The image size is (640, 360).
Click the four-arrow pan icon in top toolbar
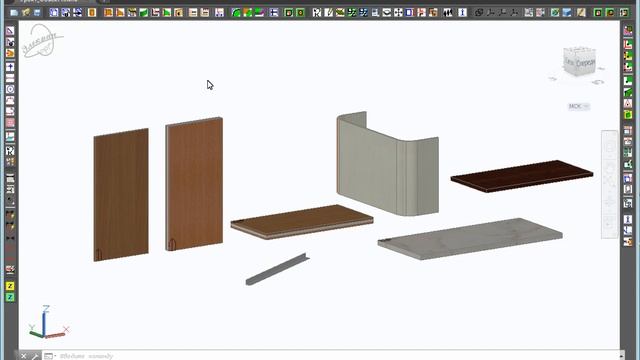coord(398,13)
